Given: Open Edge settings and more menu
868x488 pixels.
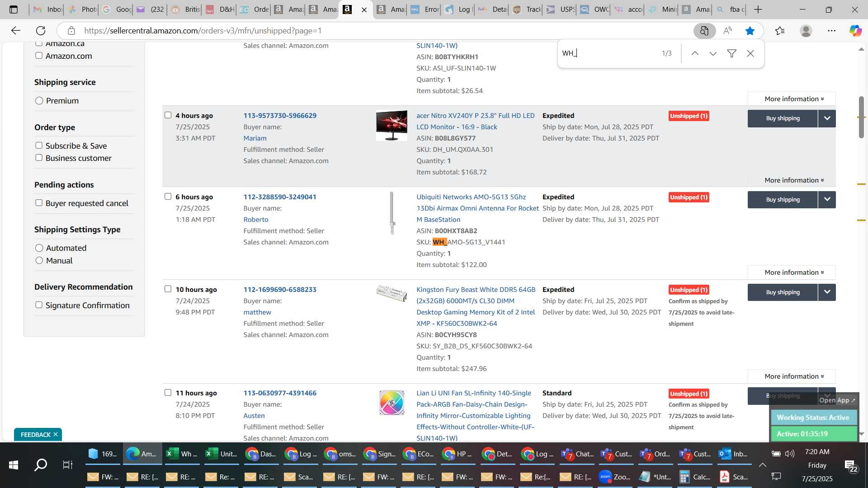Looking at the screenshot, I should point(832,31).
